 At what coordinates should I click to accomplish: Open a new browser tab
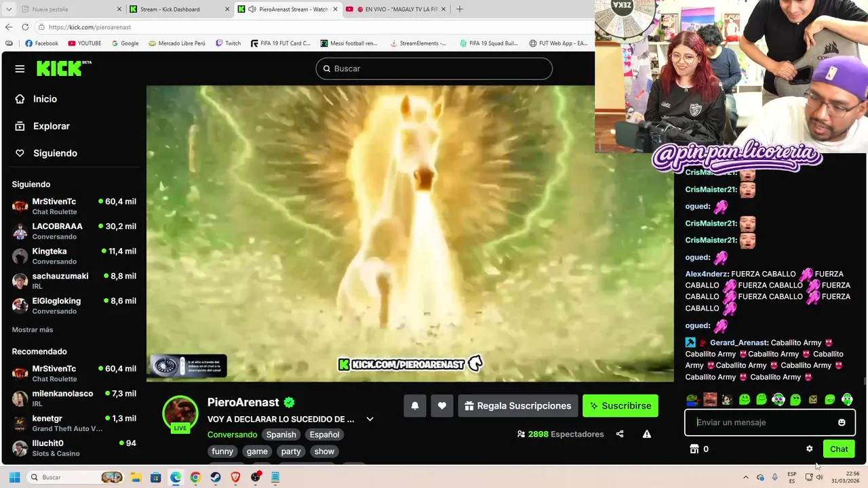tap(459, 9)
